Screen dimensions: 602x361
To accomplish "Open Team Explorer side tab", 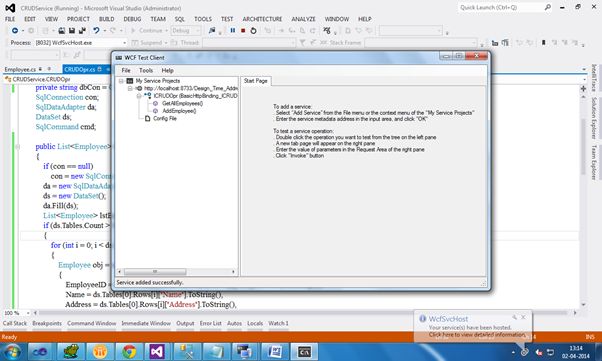I will [x=594, y=162].
